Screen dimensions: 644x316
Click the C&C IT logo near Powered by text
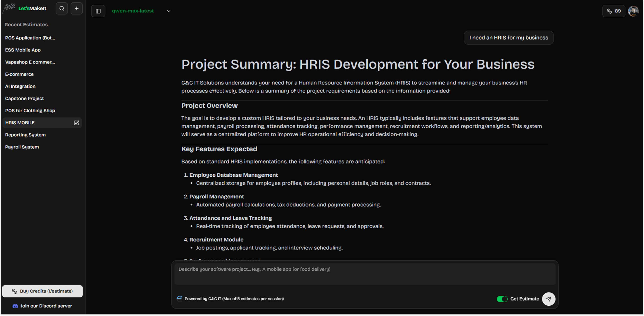click(x=179, y=299)
